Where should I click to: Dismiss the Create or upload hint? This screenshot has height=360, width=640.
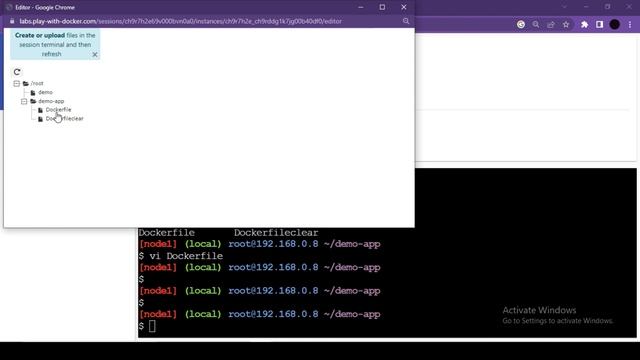point(95,54)
